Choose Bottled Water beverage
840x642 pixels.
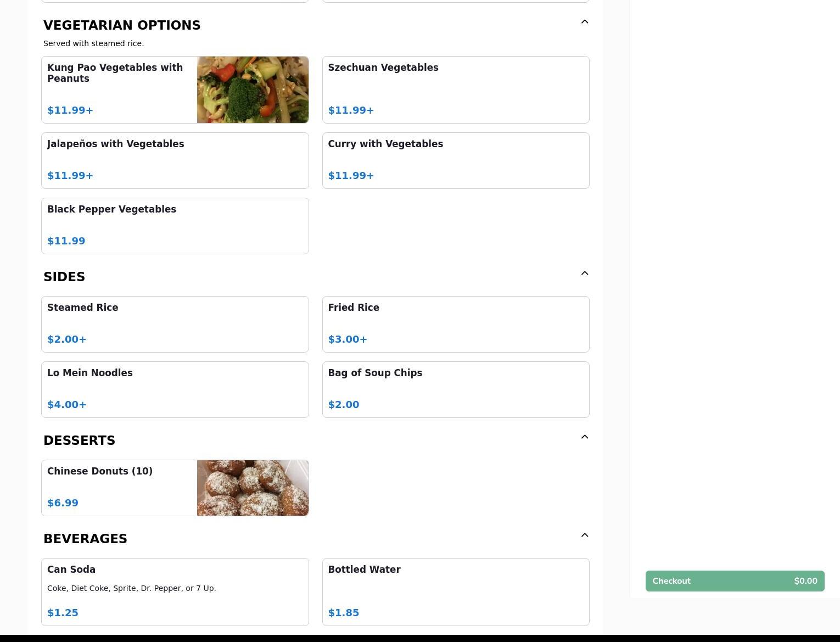456,592
